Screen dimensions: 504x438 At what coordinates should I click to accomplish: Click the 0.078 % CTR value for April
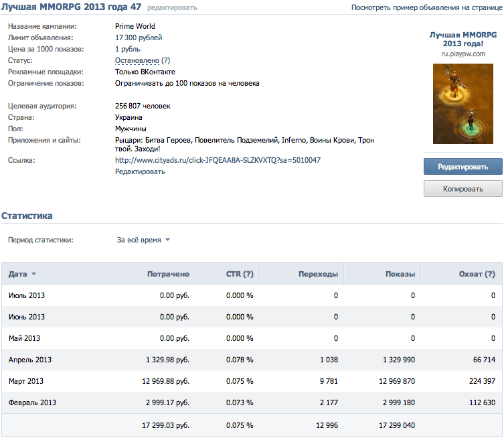click(x=240, y=360)
